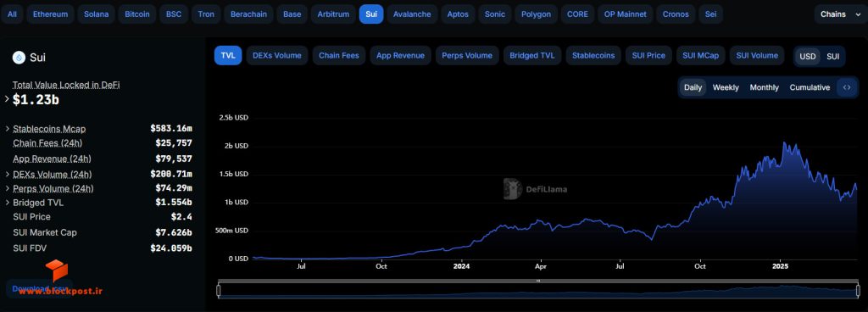Click the Download .csv button
Screen dimensions: 868x312
[x=40, y=288]
